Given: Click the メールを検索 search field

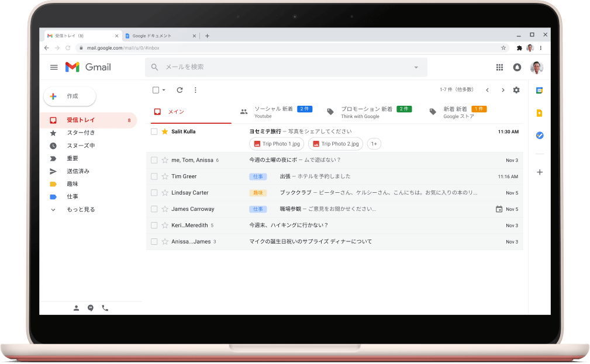Looking at the screenshot, I should [x=281, y=67].
